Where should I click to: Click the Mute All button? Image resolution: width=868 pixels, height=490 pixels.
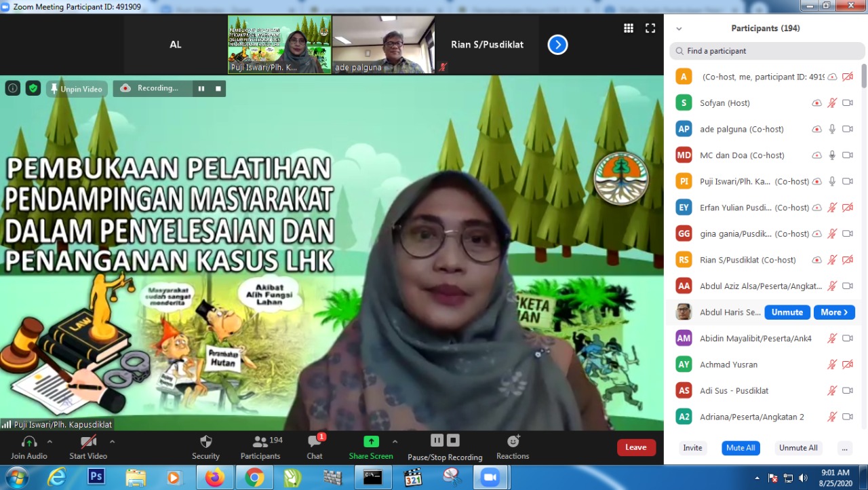pyautogui.click(x=741, y=448)
